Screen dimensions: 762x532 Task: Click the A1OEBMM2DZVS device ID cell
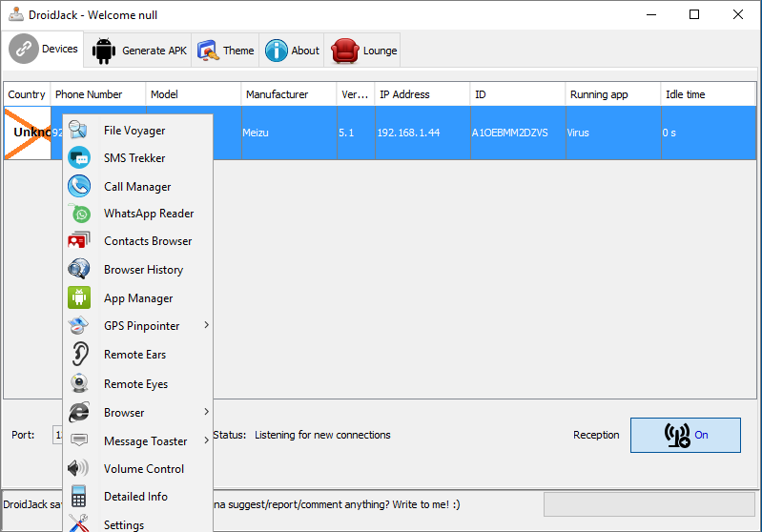coord(518,133)
